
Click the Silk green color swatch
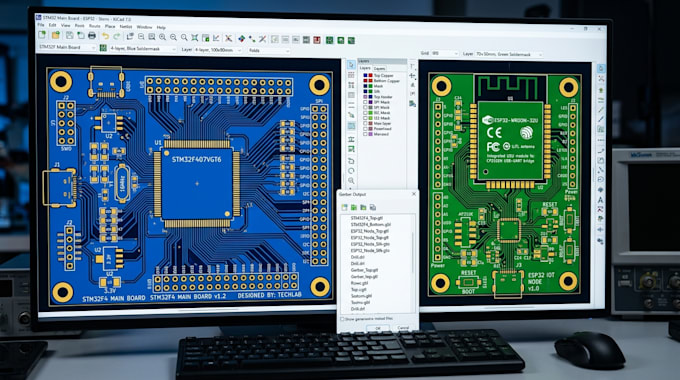(370, 91)
